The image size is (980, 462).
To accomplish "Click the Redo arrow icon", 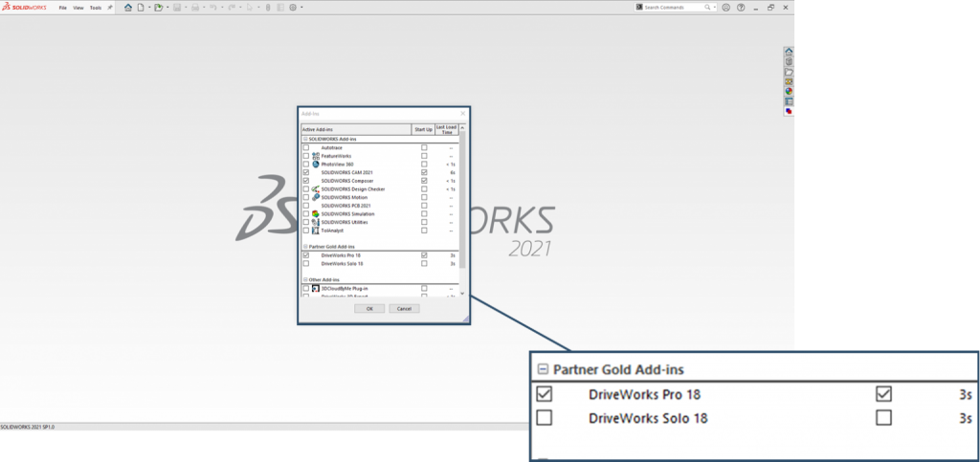I will pos(232,8).
